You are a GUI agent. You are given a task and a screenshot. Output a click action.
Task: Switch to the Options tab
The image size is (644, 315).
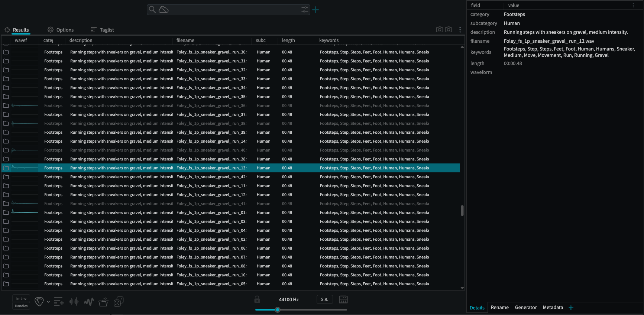(x=61, y=30)
